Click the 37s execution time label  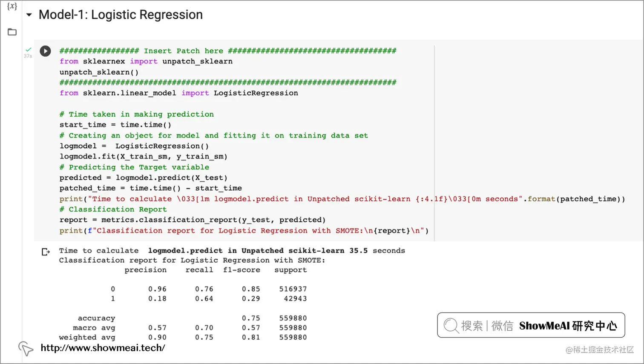click(28, 56)
